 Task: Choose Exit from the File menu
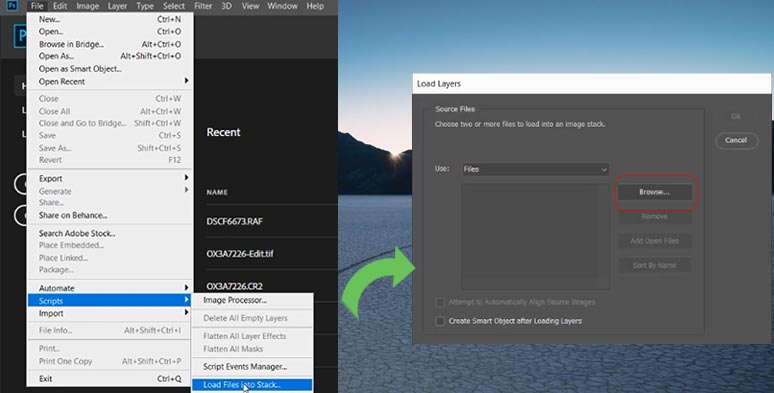tap(110, 379)
